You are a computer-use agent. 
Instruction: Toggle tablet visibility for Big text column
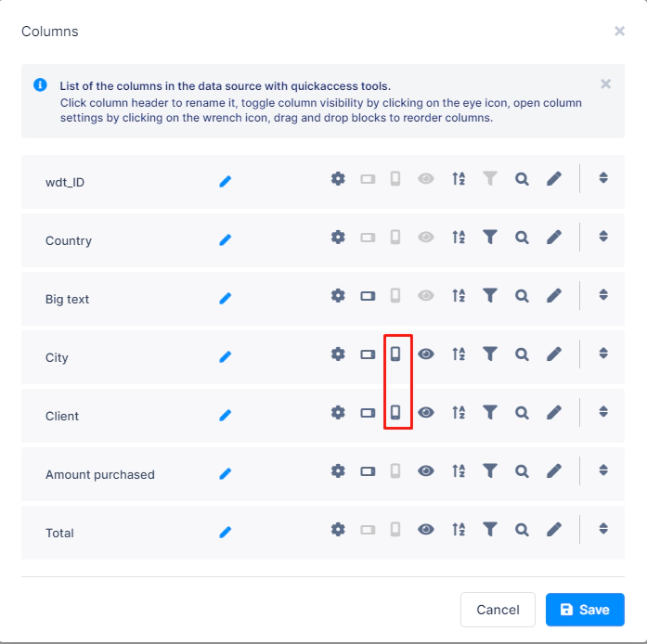[368, 296]
